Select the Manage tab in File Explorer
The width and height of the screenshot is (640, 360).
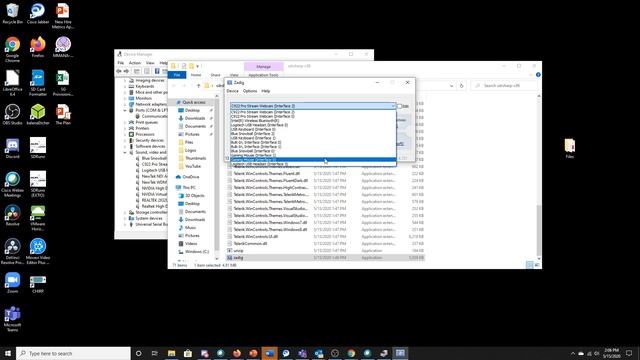pyautogui.click(x=264, y=66)
